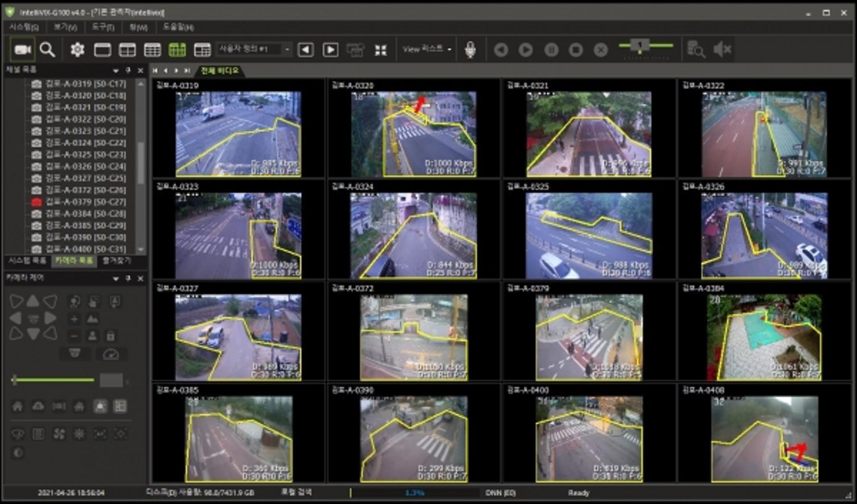Mute audio with the speaker icon
The height and width of the screenshot is (504, 857).
point(722,49)
